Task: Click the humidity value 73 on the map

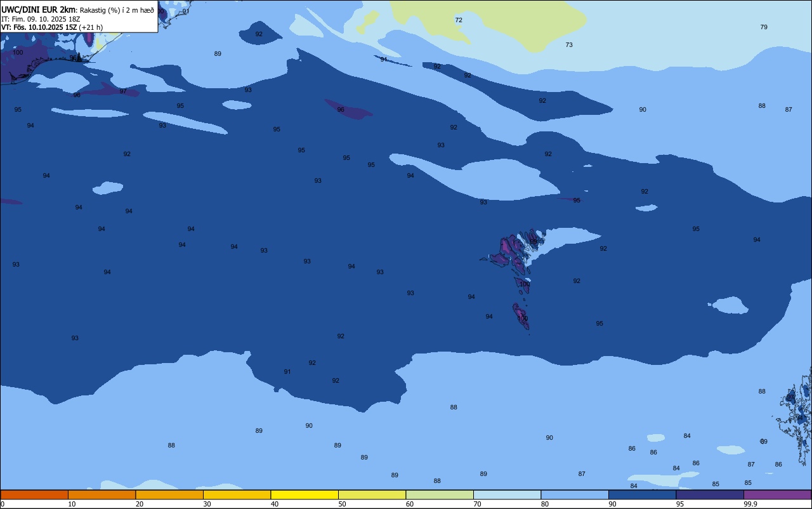Action: [x=569, y=45]
